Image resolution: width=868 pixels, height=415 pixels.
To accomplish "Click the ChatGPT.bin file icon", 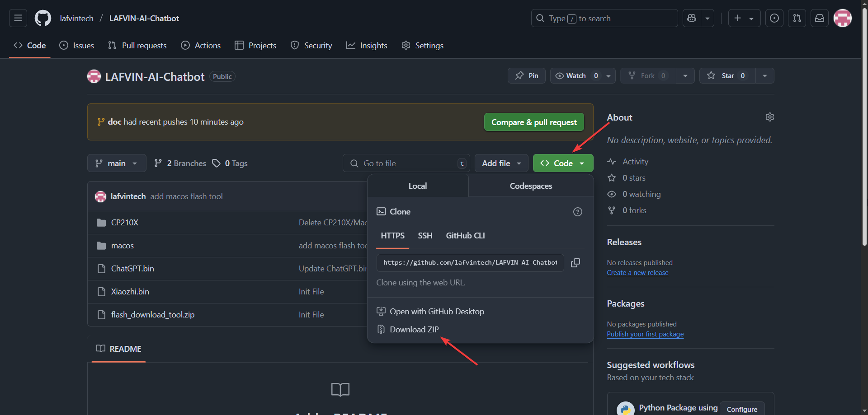I will click(x=101, y=269).
